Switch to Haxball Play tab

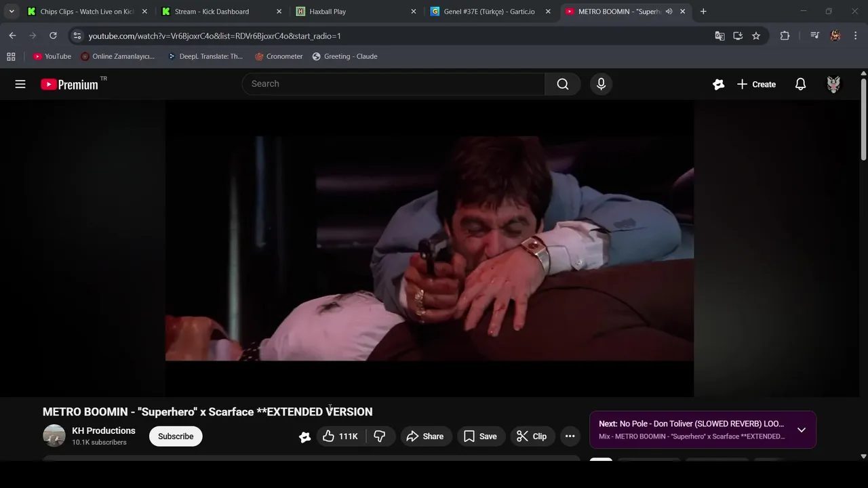[x=354, y=12]
